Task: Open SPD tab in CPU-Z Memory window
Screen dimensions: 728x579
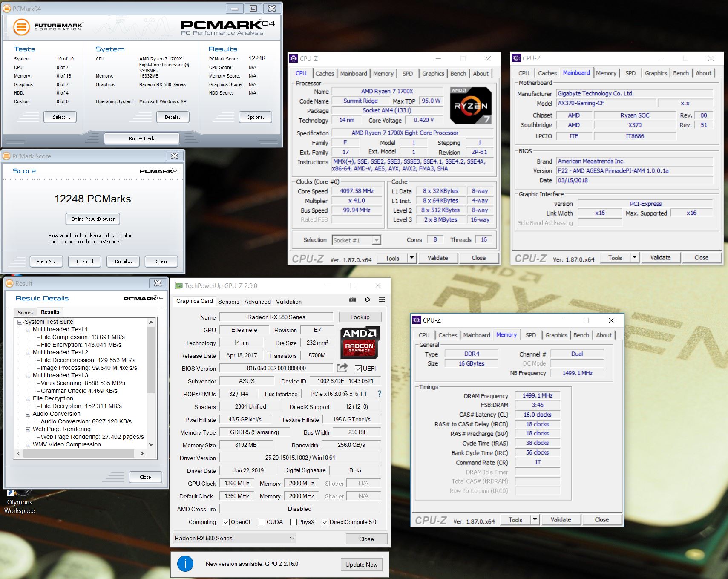Action: pyautogui.click(x=531, y=335)
